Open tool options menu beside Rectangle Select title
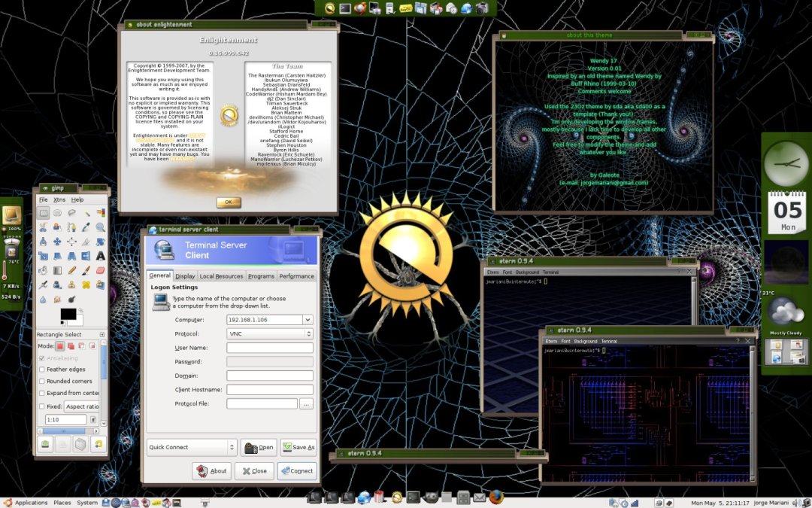This screenshot has width=812, height=508. pos(102,335)
